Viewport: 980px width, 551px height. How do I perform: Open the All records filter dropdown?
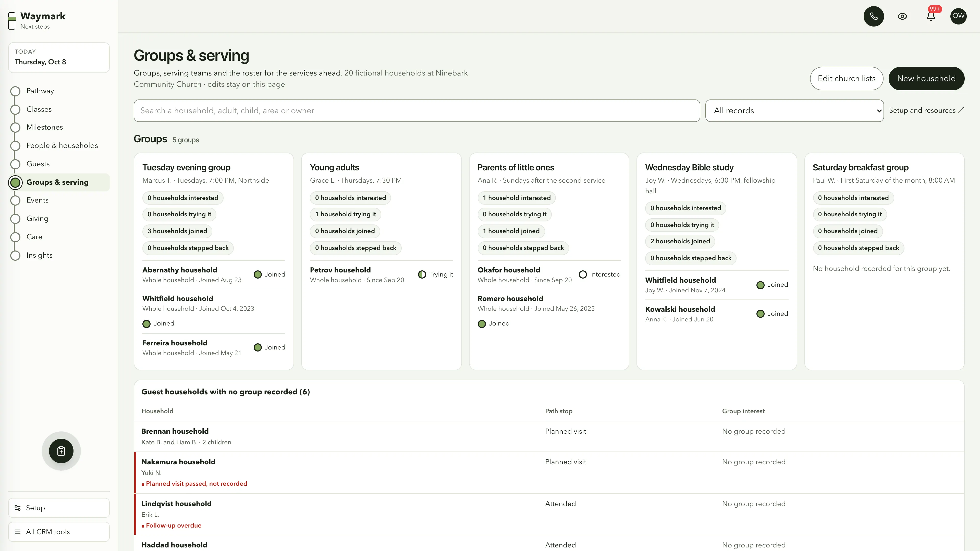point(794,111)
